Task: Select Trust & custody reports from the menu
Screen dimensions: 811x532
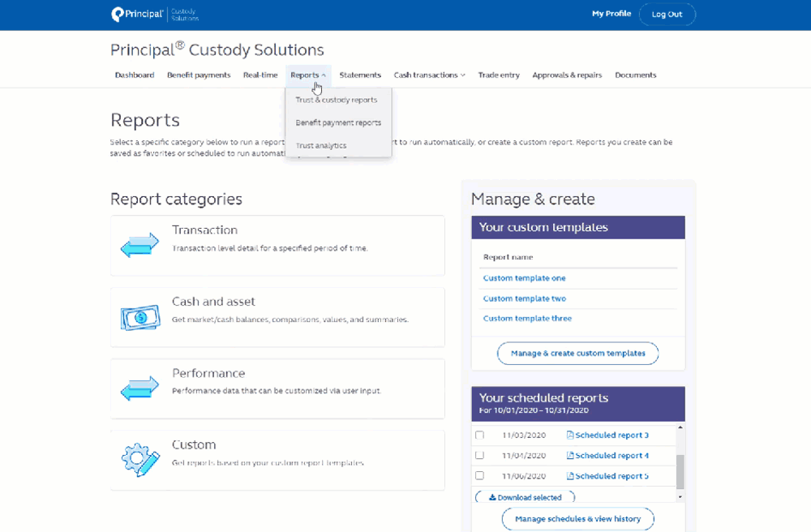Action: tap(336, 99)
